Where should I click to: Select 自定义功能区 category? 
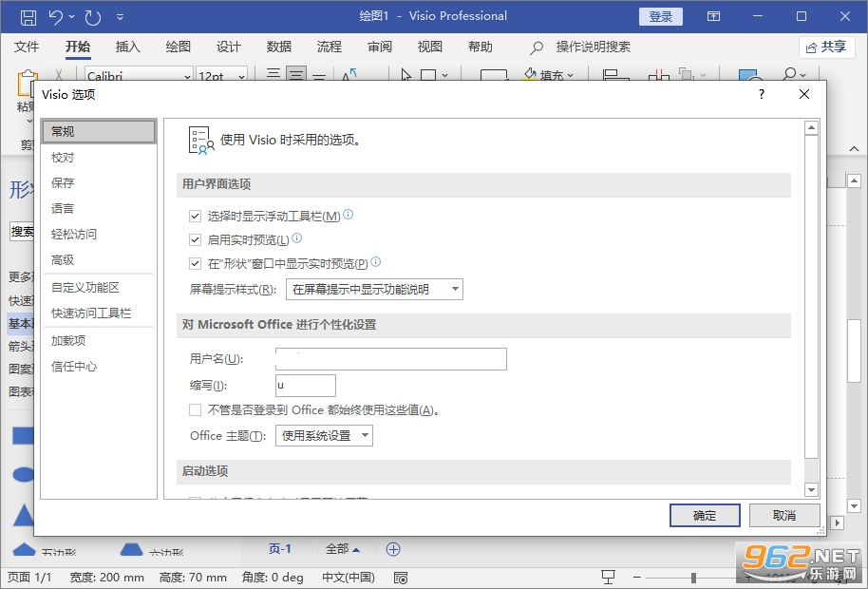(x=99, y=287)
